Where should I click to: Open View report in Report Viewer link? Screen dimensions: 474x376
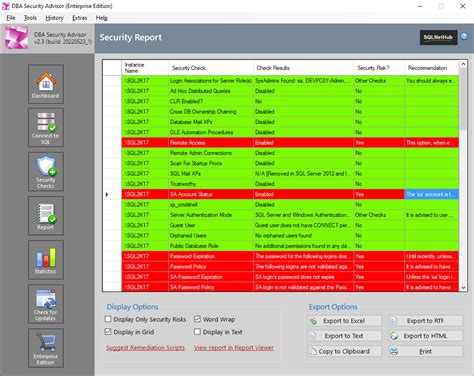(x=234, y=347)
